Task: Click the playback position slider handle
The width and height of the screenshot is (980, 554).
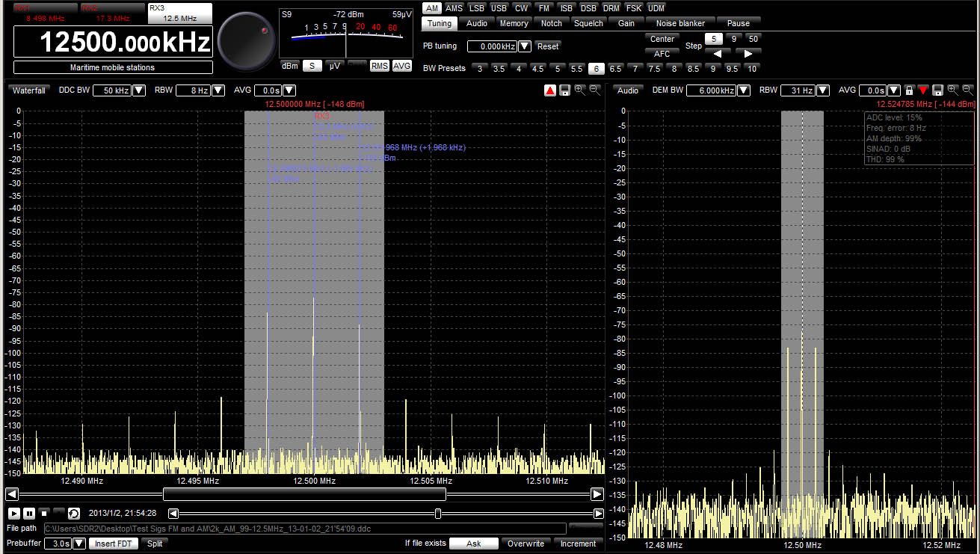Action: point(438,514)
